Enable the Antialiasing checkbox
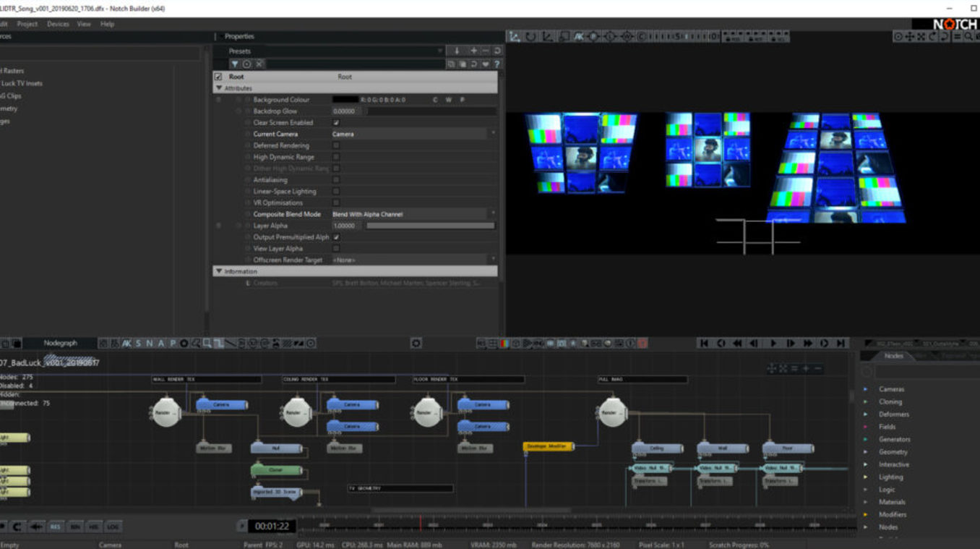980x549 pixels. pos(336,180)
